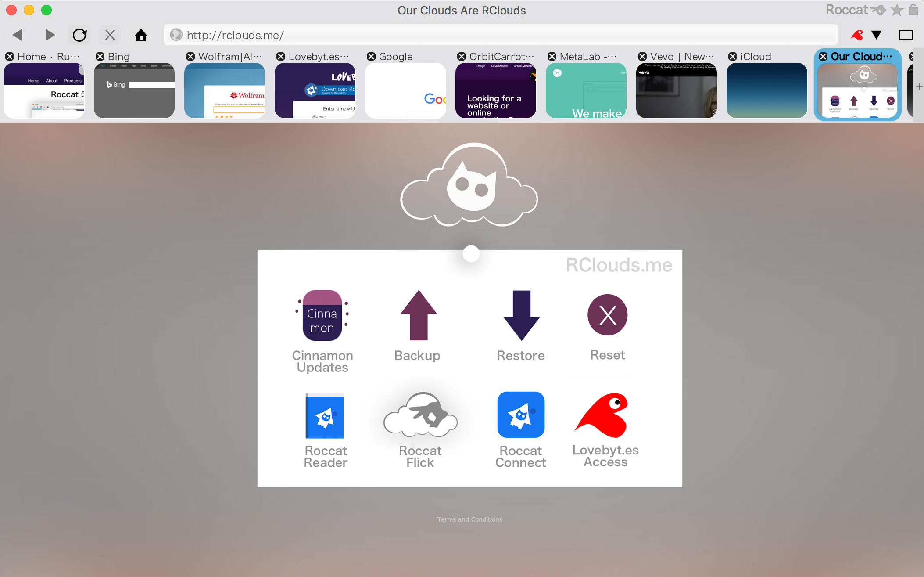This screenshot has height=577, width=924.
Task: Close the Vevo tab
Action: point(642,57)
